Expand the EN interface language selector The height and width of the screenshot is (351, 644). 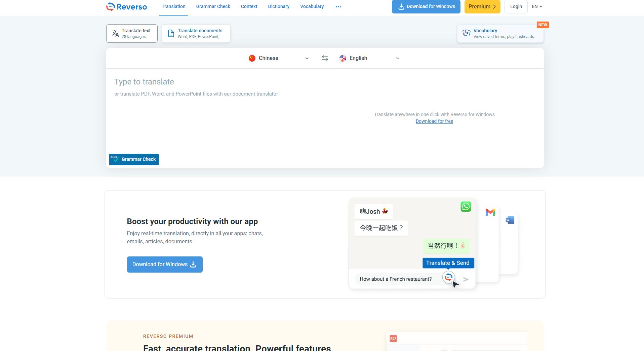pos(537,7)
